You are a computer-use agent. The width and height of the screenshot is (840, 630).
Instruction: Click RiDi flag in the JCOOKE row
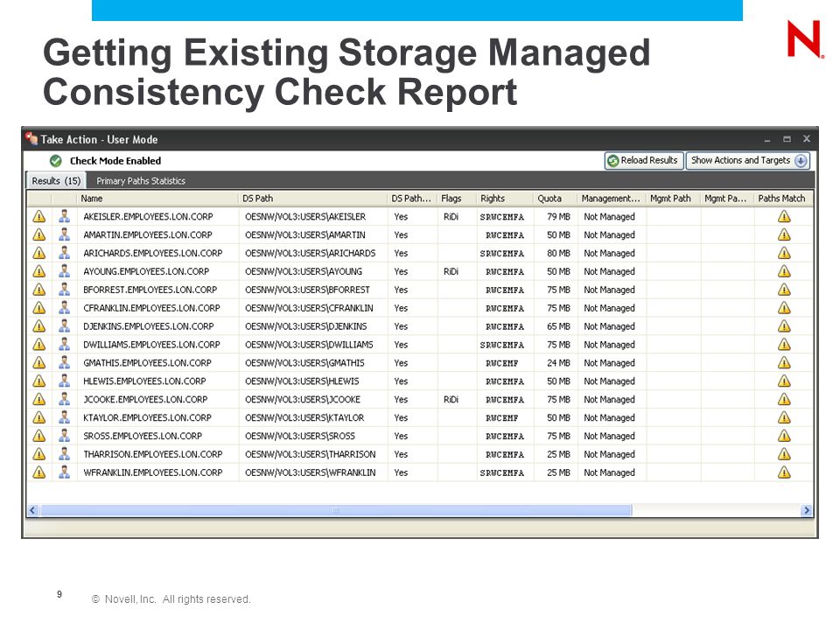pos(451,399)
